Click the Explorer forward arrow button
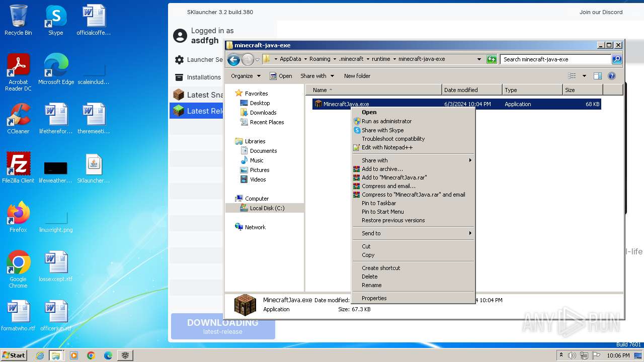This screenshot has width=644, height=362. (x=248, y=59)
